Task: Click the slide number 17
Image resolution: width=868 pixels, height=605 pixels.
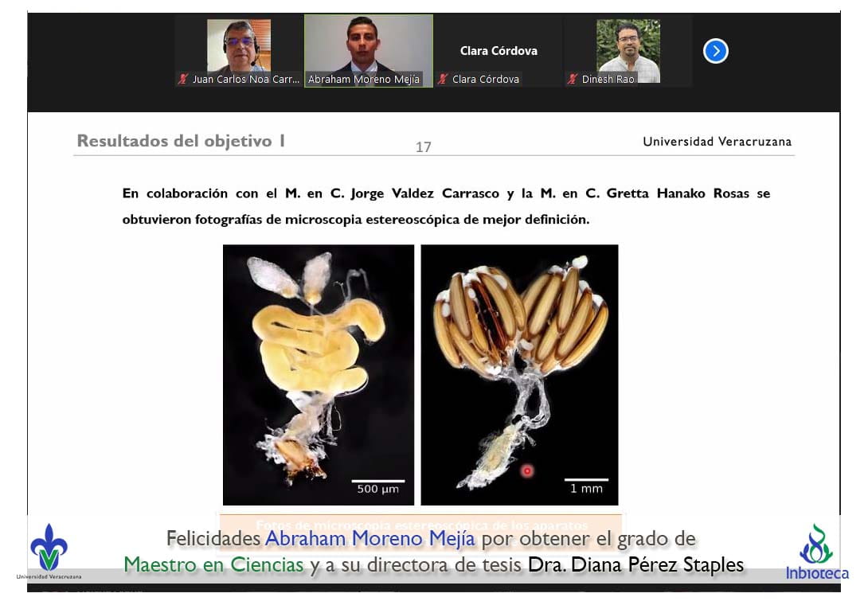Action: coord(424,146)
